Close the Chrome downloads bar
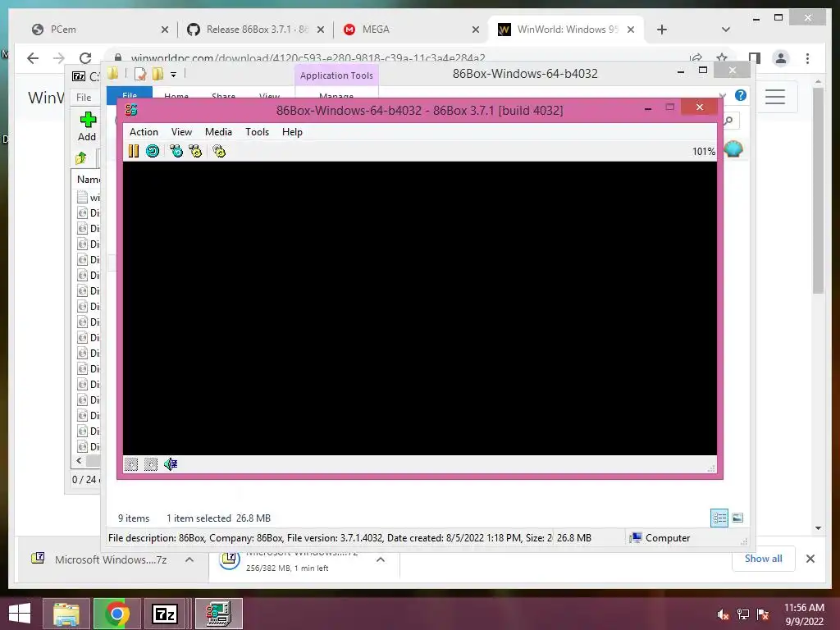The width and height of the screenshot is (840, 630). point(810,559)
